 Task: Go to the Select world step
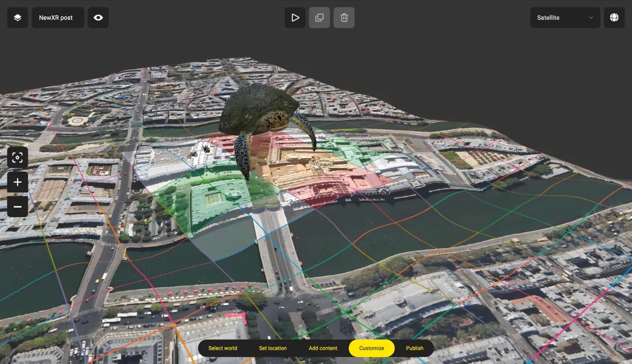pyautogui.click(x=223, y=348)
